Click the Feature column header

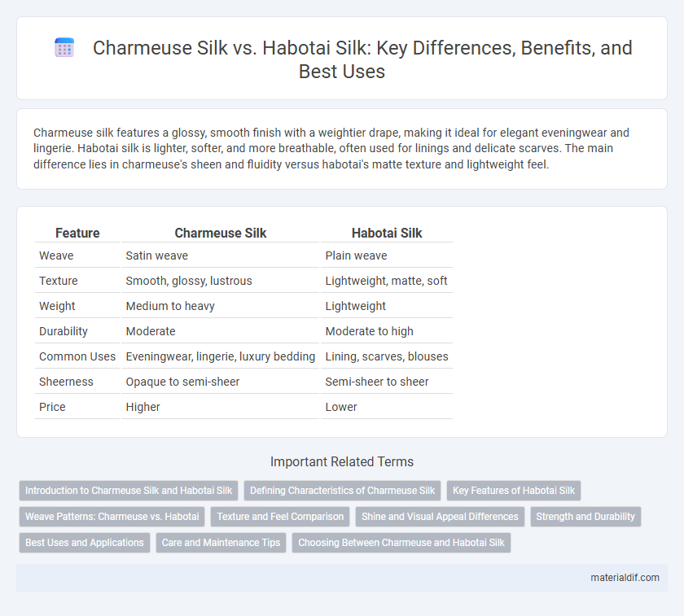77,234
